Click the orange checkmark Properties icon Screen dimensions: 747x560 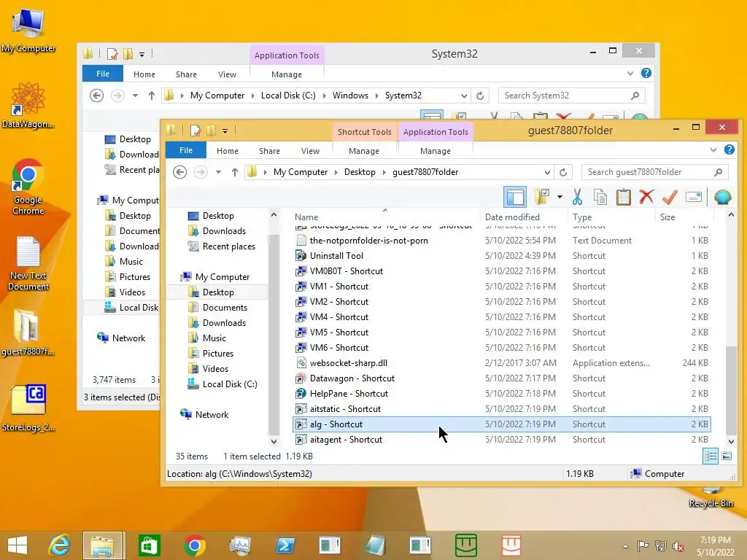pos(670,197)
